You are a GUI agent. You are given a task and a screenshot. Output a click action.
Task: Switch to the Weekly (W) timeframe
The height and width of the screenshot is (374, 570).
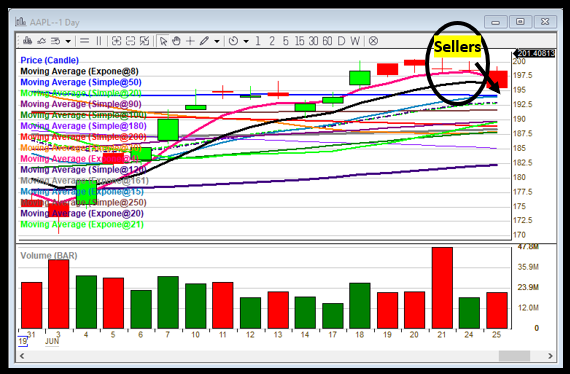click(355, 41)
